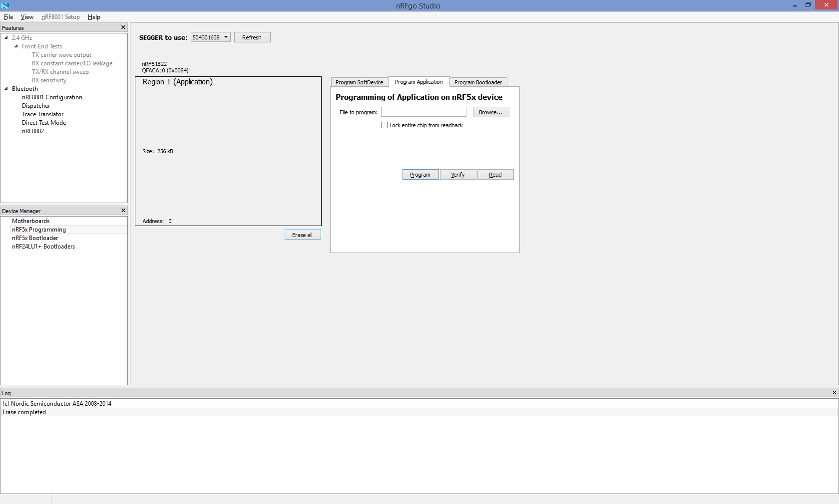839x504 pixels.
Task: Select the 'Erase completed' log line
Action: (x=419, y=412)
